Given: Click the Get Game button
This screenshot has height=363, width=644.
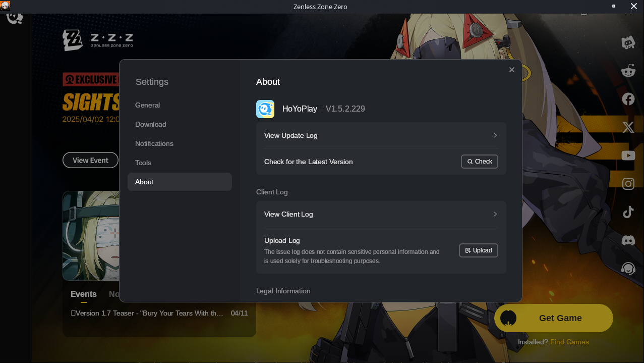Looking at the screenshot, I should (554, 318).
